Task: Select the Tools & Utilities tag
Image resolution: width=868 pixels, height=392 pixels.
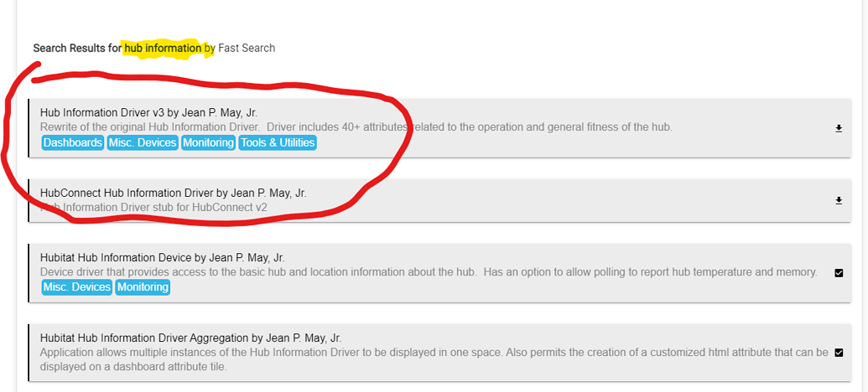Action: (278, 142)
